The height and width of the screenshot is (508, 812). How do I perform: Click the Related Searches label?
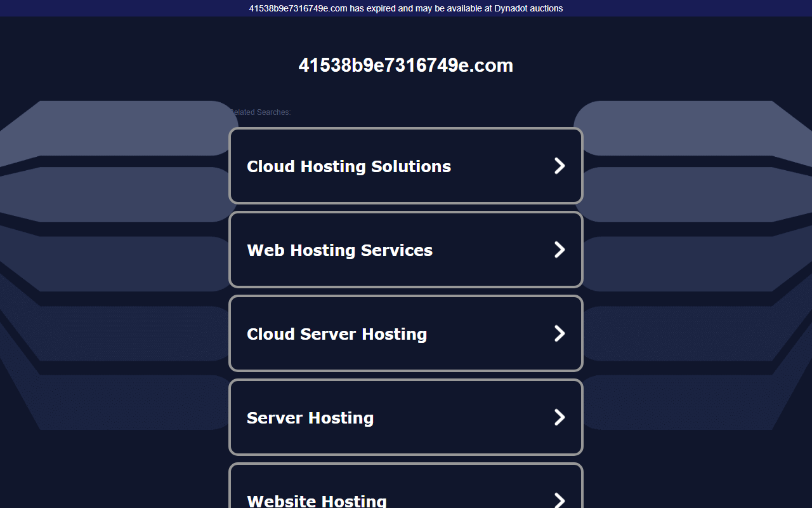point(259,112)
